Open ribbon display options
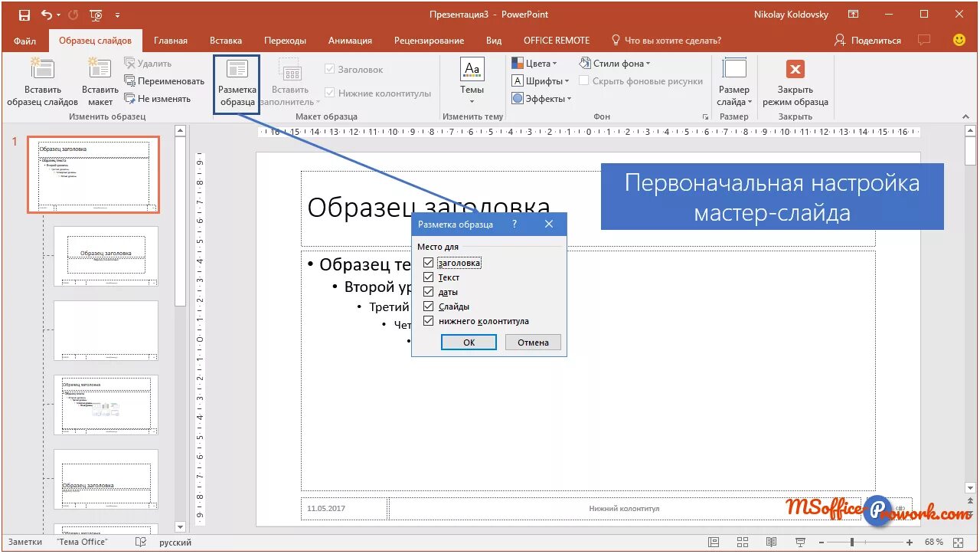This screenshot has height=554, width=980. click(854, 15)
